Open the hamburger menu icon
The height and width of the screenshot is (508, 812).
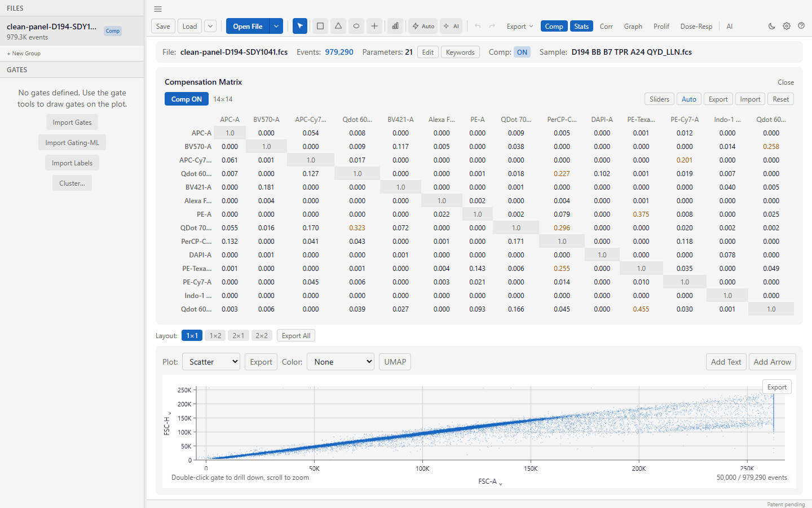[x=158, y=9]
